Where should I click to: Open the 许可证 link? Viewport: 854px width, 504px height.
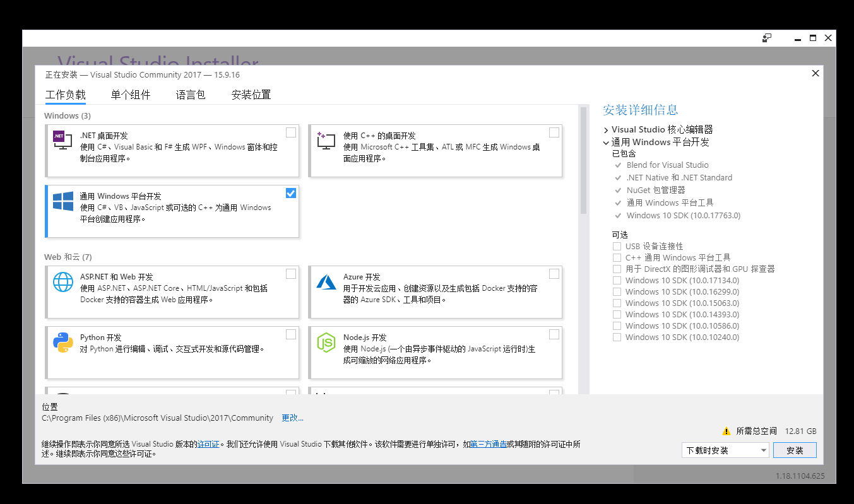click(208, 444)
